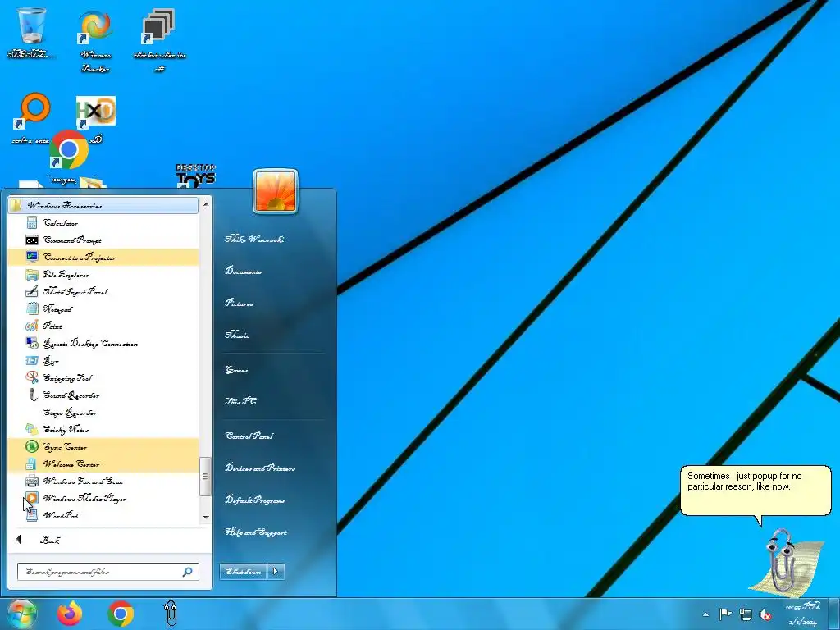Click the Clippy paperclip taskbar icon
The height and width of the screenshot is (630, 840).
(171, 614)
